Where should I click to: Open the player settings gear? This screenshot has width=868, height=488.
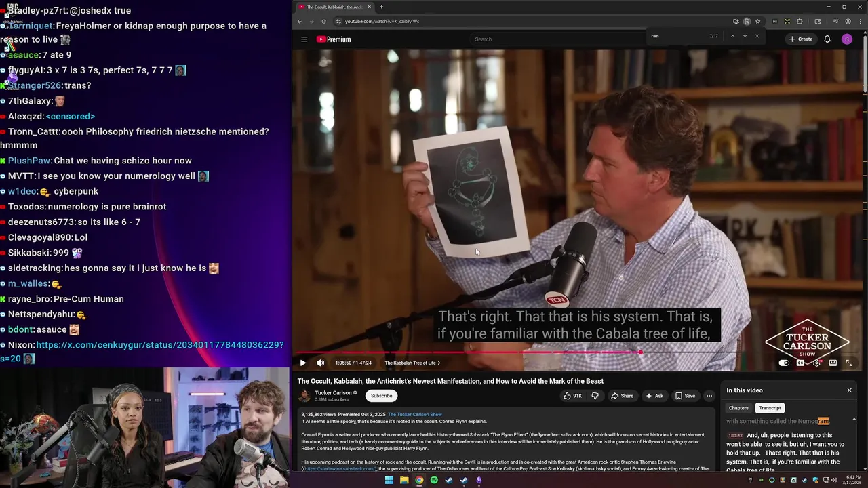tap(816, 363)
